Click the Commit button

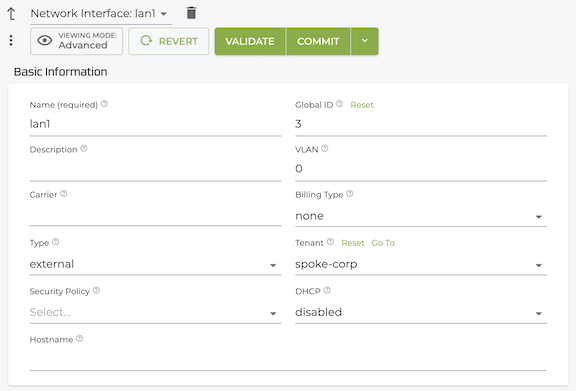pos(318,41)
